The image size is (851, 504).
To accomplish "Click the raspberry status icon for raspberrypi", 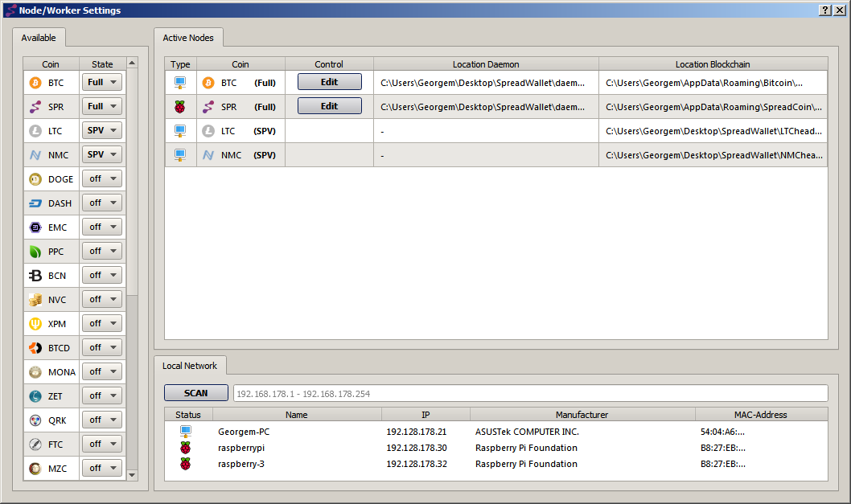I will [186, 448].
